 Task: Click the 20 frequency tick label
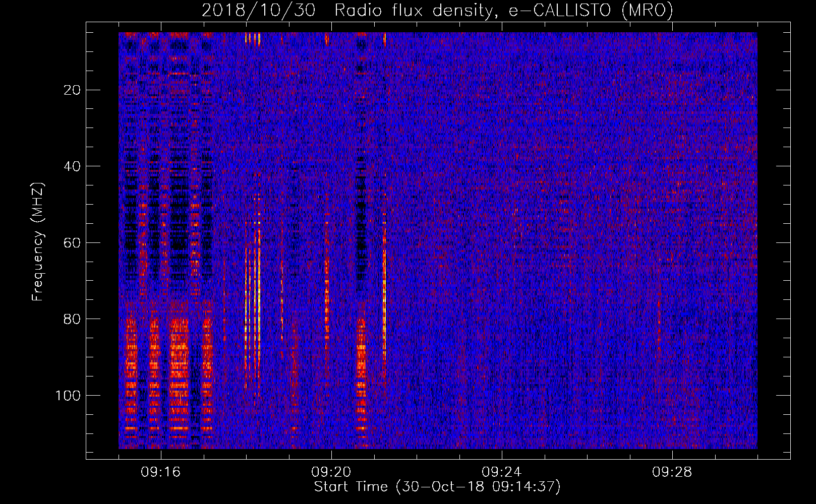pyautogui.click(x=73, y=90)
